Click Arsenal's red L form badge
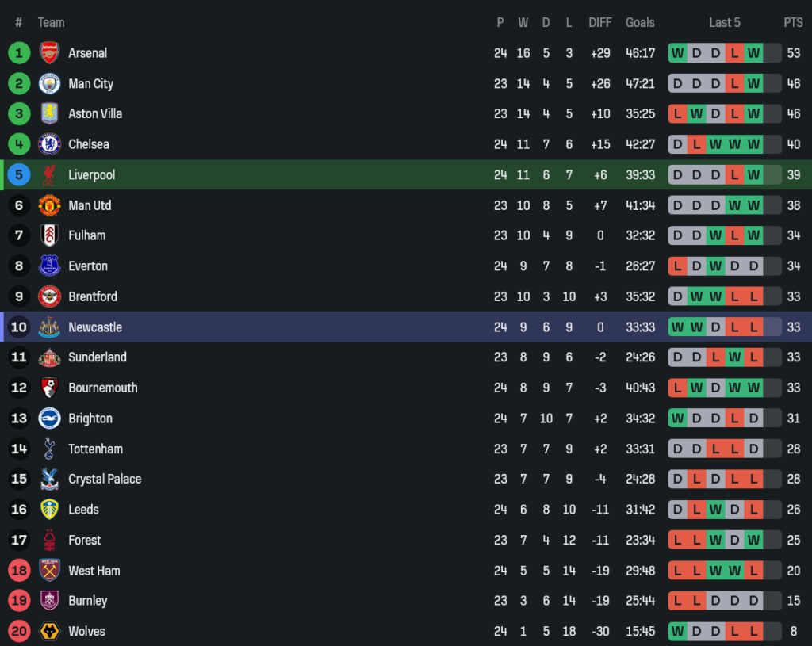Image resolution: width=812 pixels, height=646 pixels. coord(734,53)
